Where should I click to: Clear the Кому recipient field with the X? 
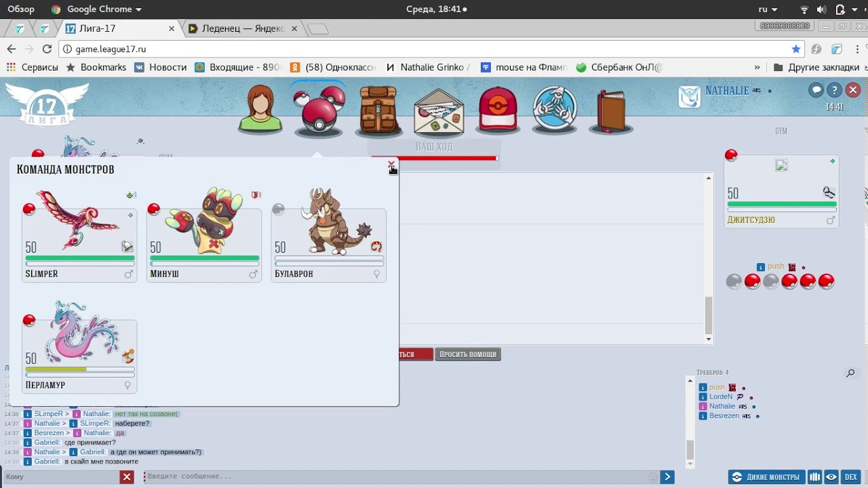127,477
